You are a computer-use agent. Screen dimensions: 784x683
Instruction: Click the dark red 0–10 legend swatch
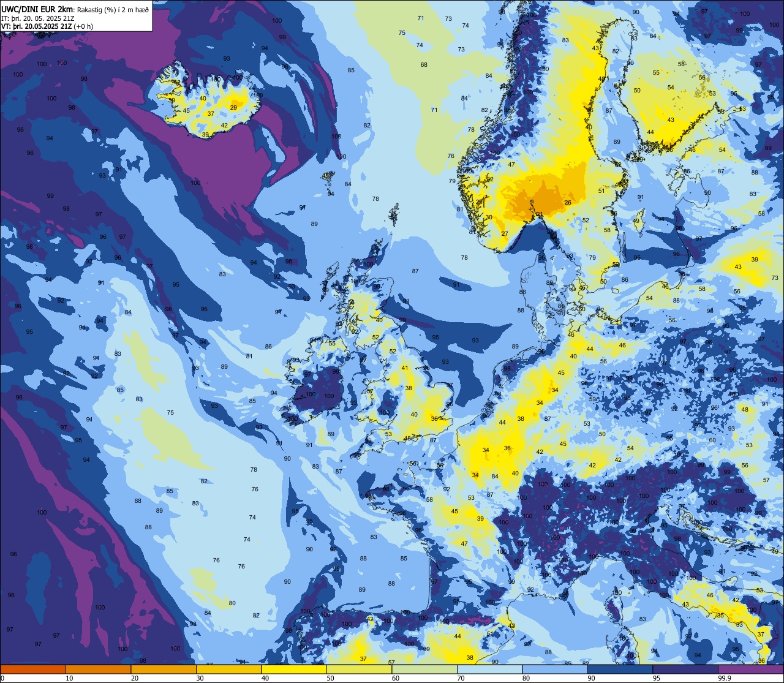tap(33, 669)
